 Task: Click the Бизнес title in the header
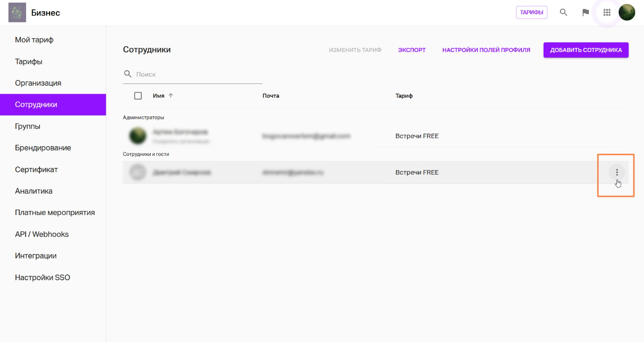coord(46,13)
